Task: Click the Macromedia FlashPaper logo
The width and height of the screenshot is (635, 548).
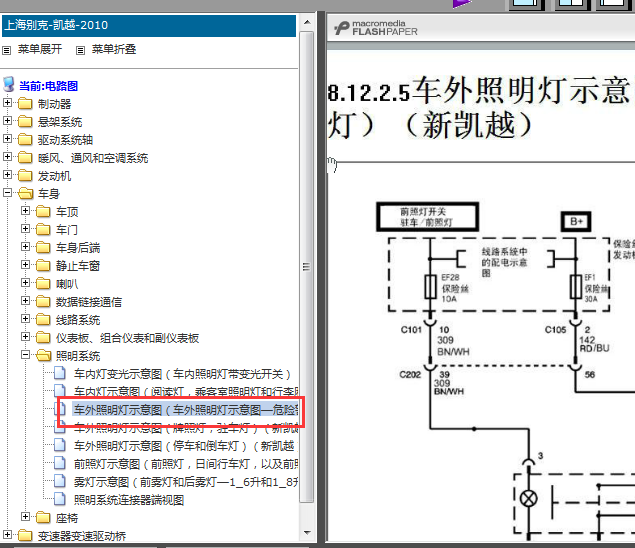Action: [375, 28]
